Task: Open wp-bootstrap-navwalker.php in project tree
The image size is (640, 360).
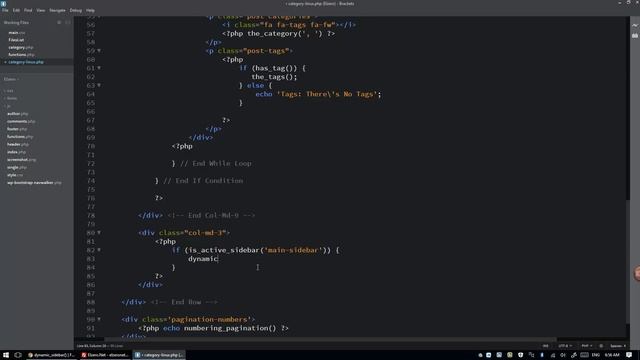Action: point(34,183)
